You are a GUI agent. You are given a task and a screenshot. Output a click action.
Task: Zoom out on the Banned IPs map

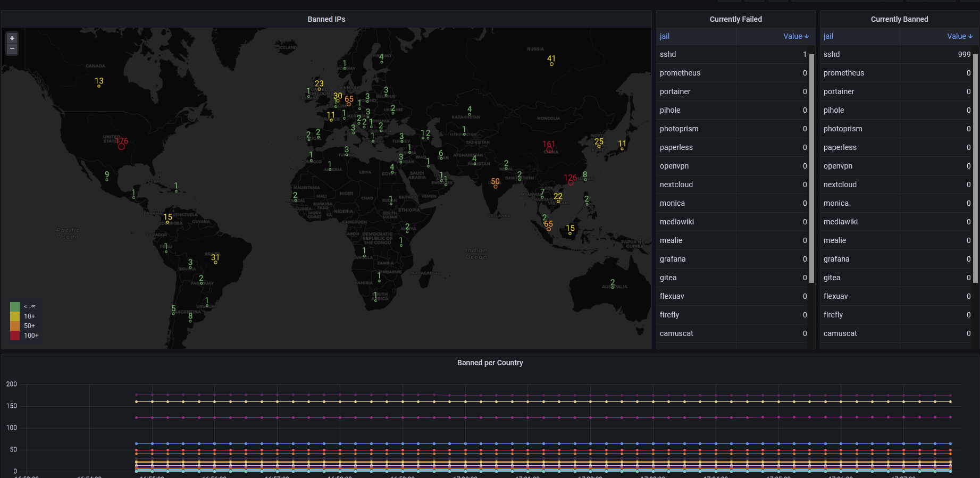[12, 49]
